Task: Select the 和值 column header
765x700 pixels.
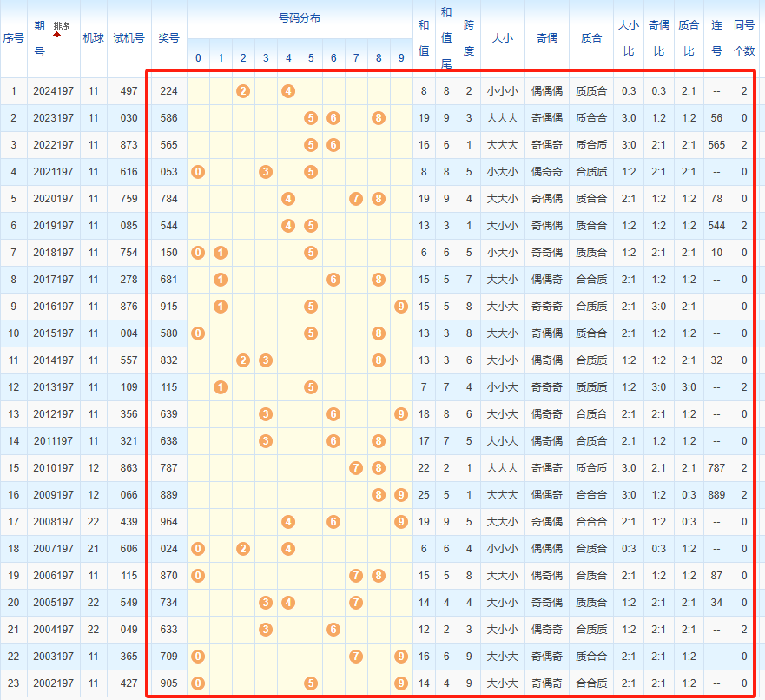Action: [424, 38]
